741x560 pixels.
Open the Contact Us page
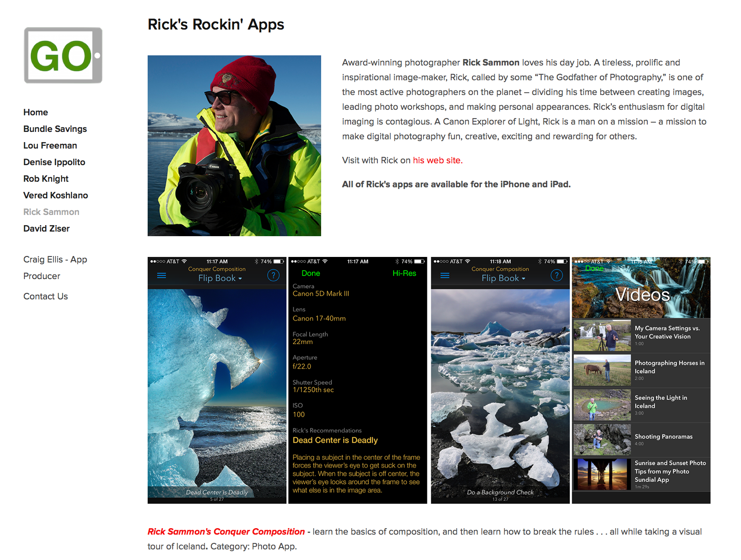pos(46,296)
